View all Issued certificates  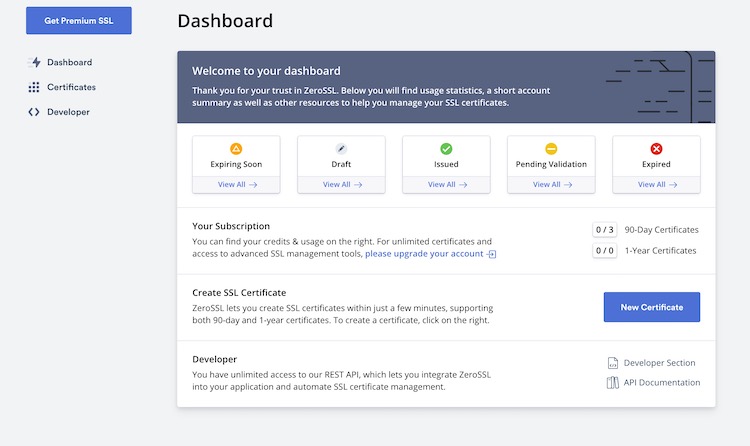pyautogui.click(x=447, y=185)
